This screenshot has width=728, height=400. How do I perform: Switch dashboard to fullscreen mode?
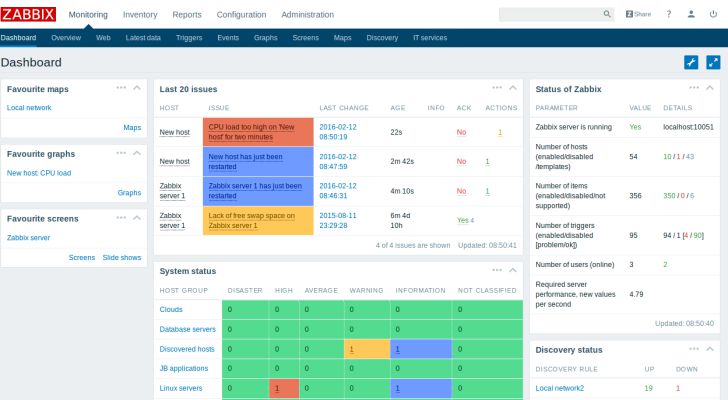click(713, 62)
